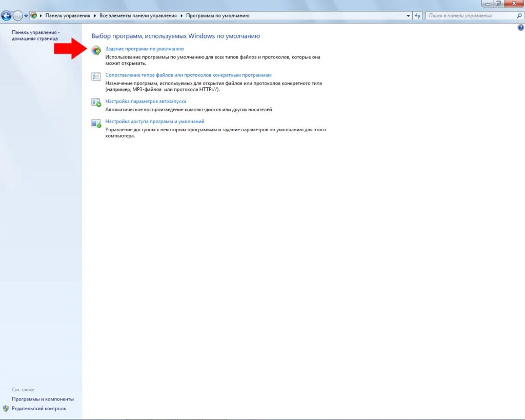
Task: Click the 'См. также' label in sidebar
Action: 23,390
